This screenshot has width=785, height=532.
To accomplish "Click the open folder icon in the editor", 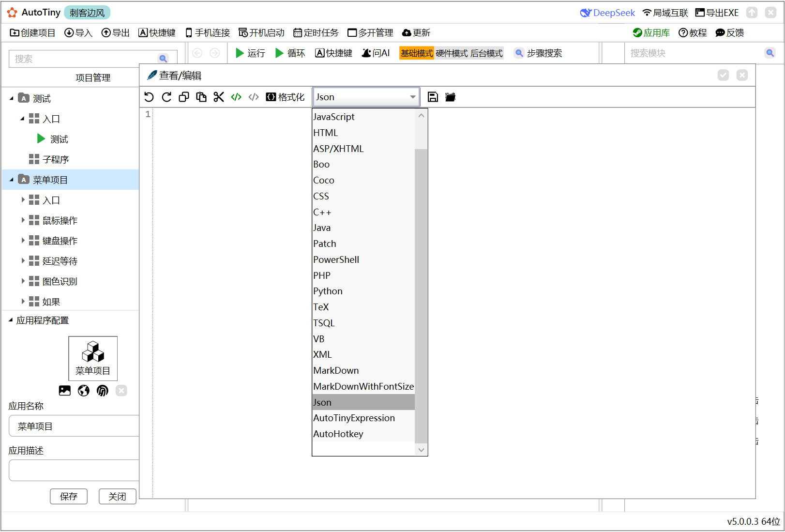I will pos(451,97).
